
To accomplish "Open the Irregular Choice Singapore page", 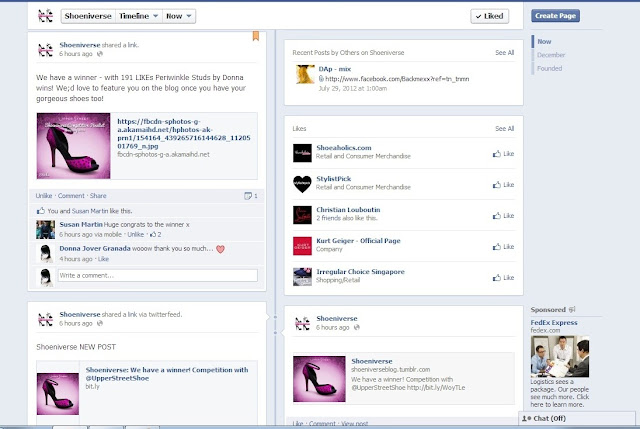I will click(x=360, y=272).
